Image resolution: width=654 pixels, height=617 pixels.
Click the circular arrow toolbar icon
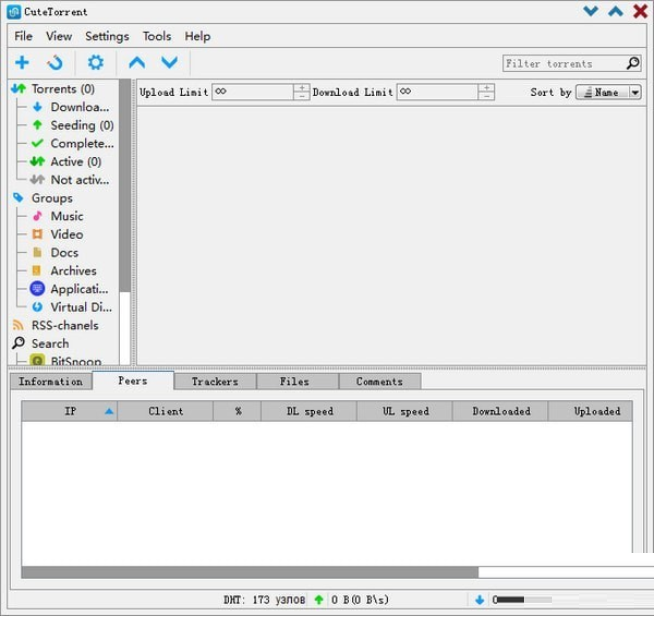pos(55,63)
